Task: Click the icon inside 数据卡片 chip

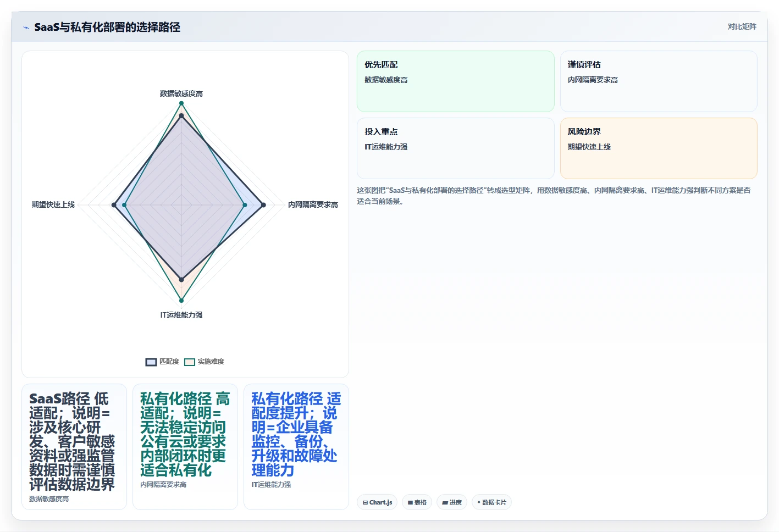Action: tap(479, 502)
